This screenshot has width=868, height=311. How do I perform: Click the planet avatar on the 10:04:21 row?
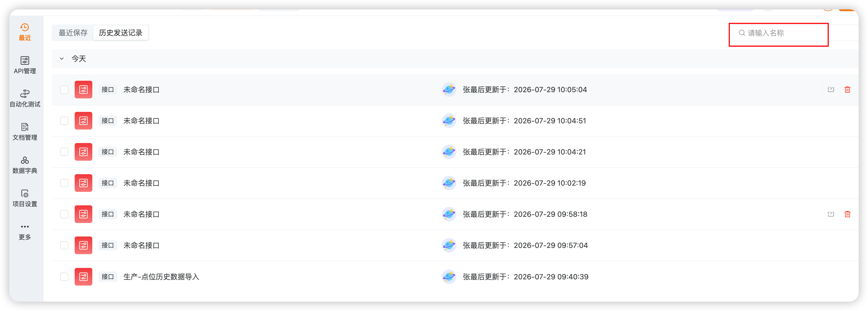449,152
